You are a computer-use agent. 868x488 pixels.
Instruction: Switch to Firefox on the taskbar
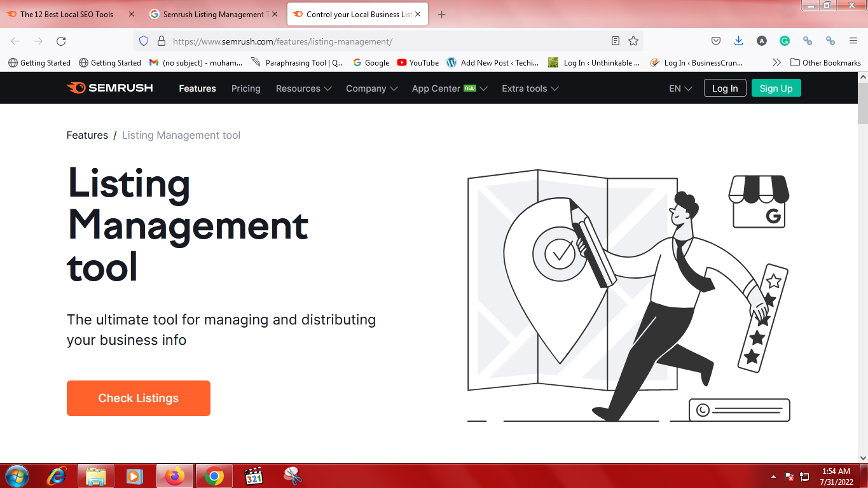click(x=174, y=476)
